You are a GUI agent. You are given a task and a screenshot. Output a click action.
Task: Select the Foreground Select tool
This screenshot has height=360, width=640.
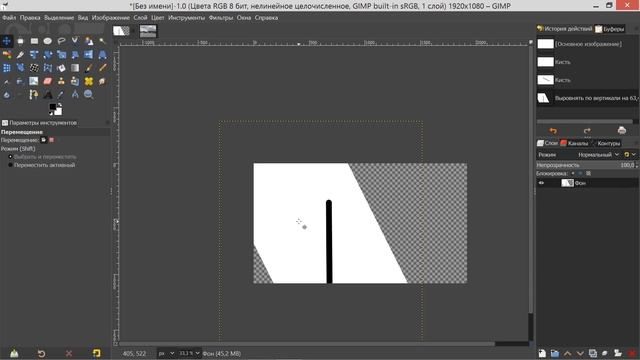point(89,41)
